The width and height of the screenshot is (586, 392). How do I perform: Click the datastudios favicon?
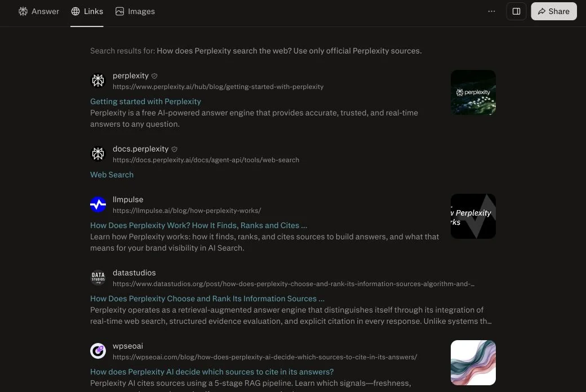pos(98,278)
